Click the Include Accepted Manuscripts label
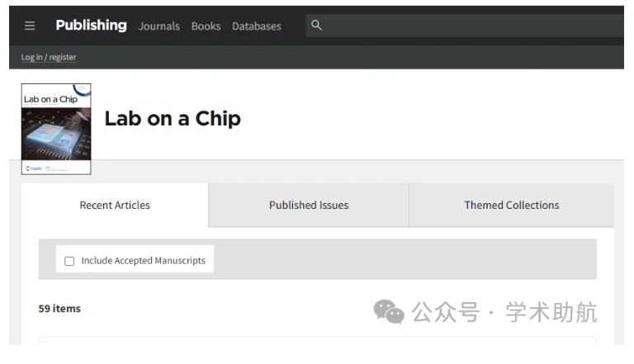Image resolution: width=634 pixels, height=364 pixels. [x=144, y=261]
